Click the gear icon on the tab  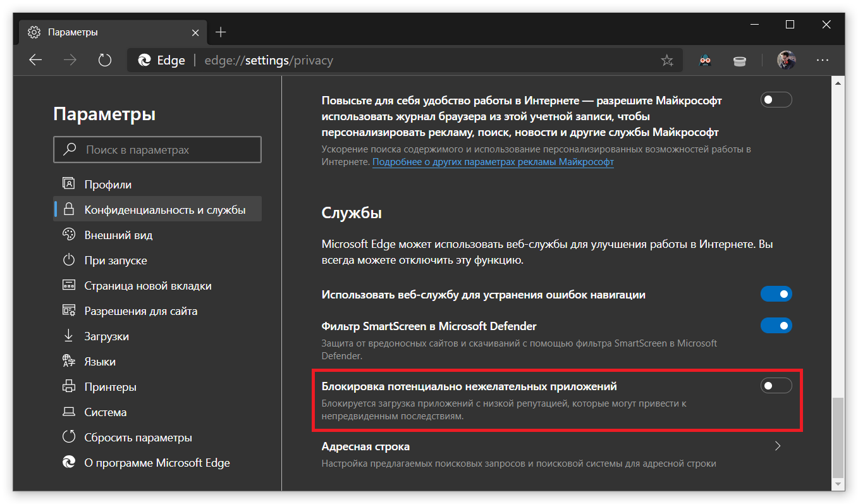point(34,32)
